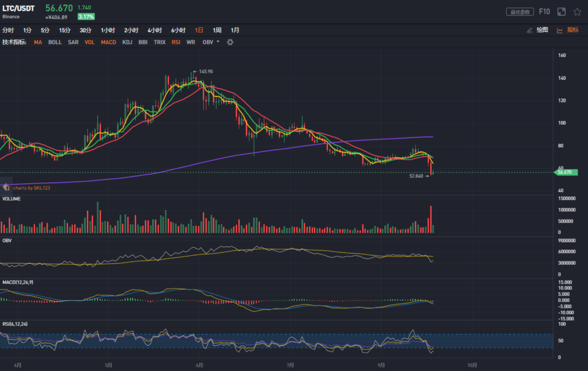Click the charts by QKL123 link
Screen dimensions: 588x371
(x=31, y=188)
